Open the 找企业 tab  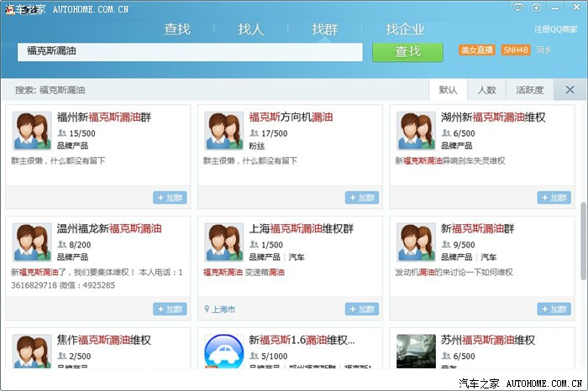point(405,29)
